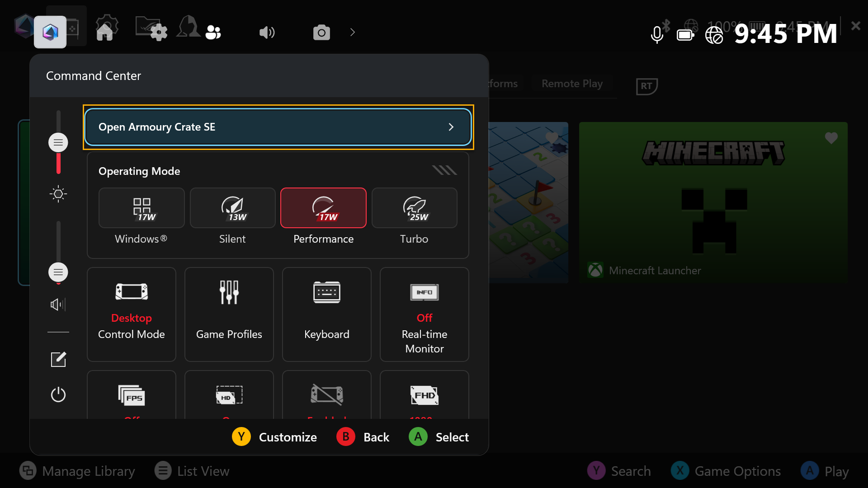Select Silent 13W operating mode
This screenshot has width=868, height=488.
(x=232, y=208)
